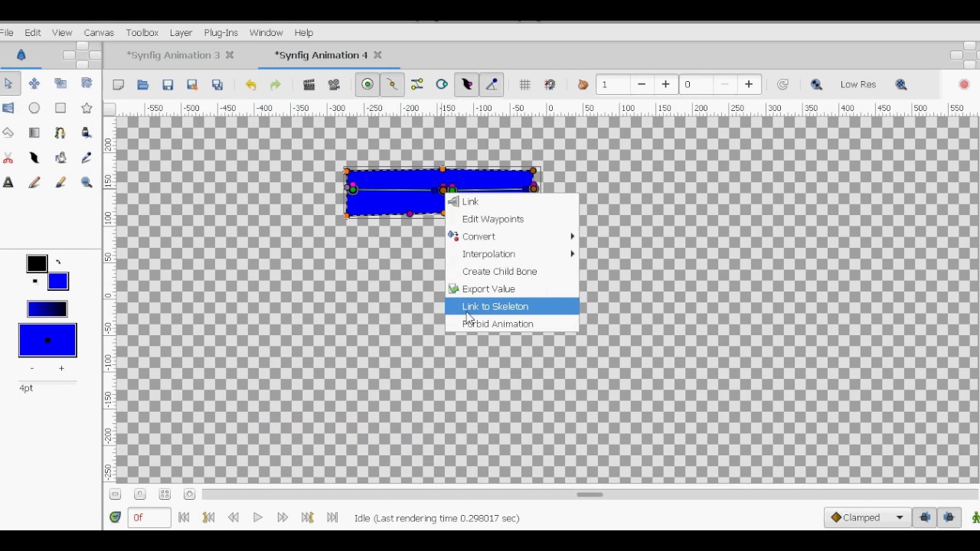Click the black outline color swatch
Viewport: 980px width, 551px height.
coord(37,264)
